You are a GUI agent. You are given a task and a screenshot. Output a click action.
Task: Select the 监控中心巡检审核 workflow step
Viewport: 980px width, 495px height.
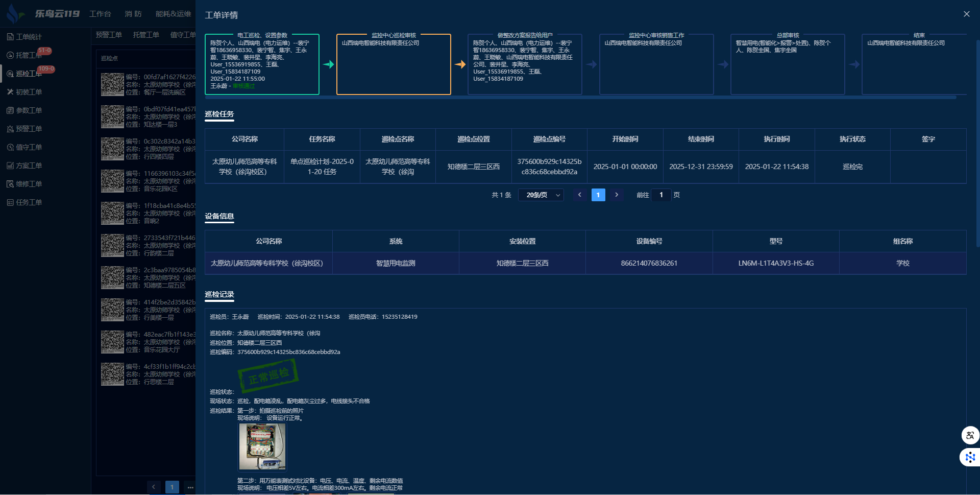point(394,64)
